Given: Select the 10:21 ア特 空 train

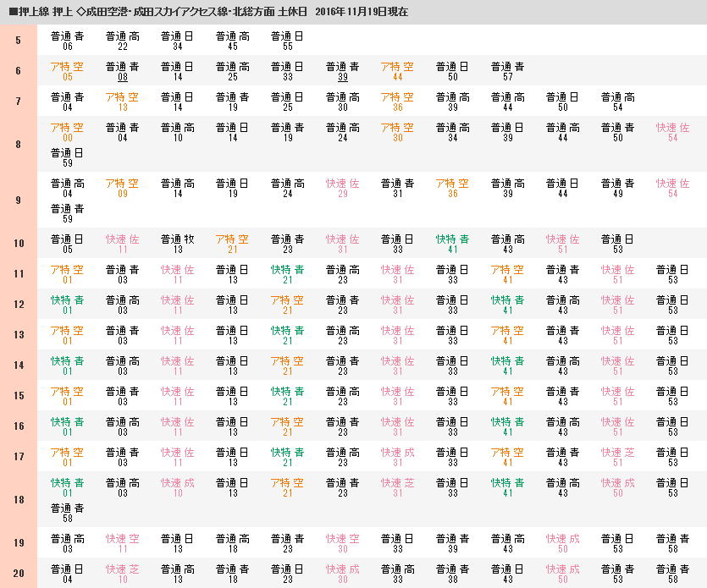Looking at the screenshot, I should pos(232,244).
